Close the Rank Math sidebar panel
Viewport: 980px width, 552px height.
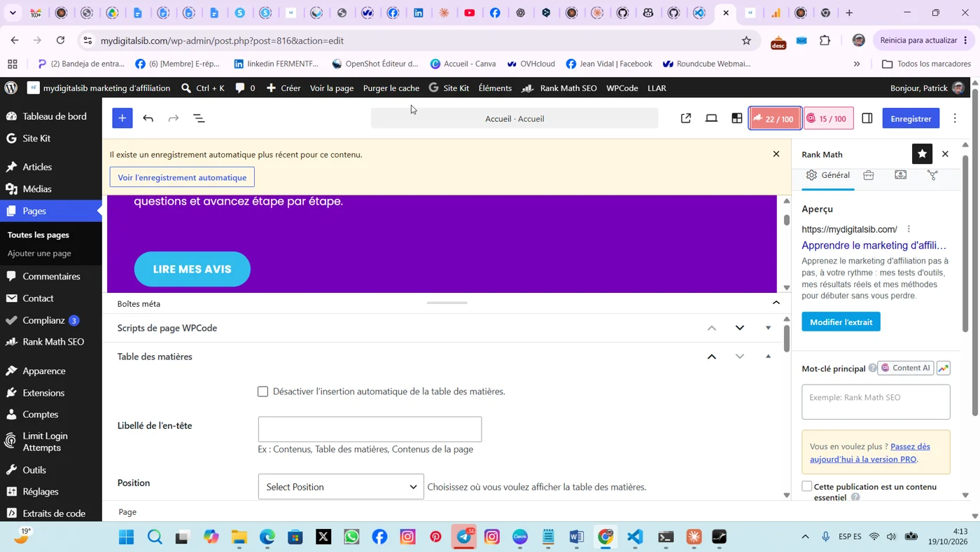click(945, 154)
